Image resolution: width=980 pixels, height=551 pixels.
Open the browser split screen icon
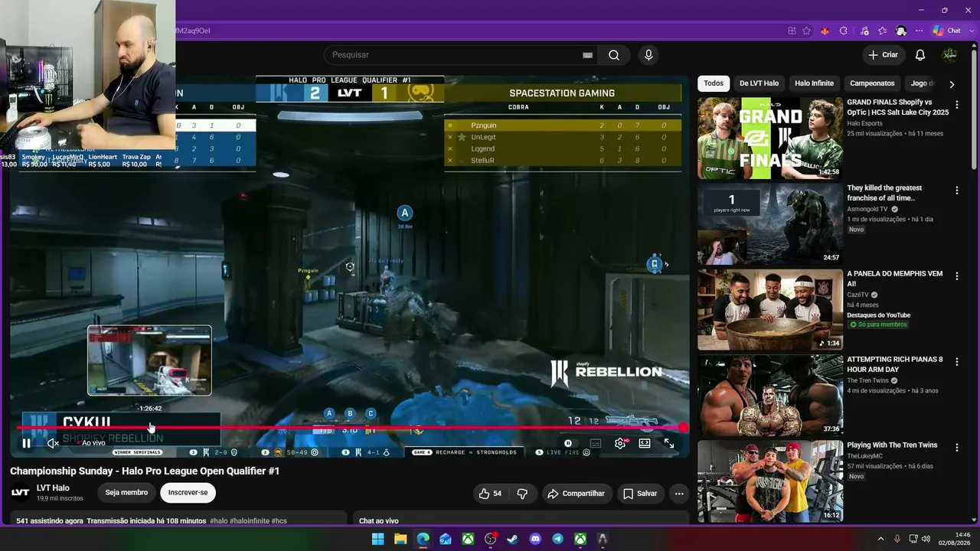(x=792, y=31)
